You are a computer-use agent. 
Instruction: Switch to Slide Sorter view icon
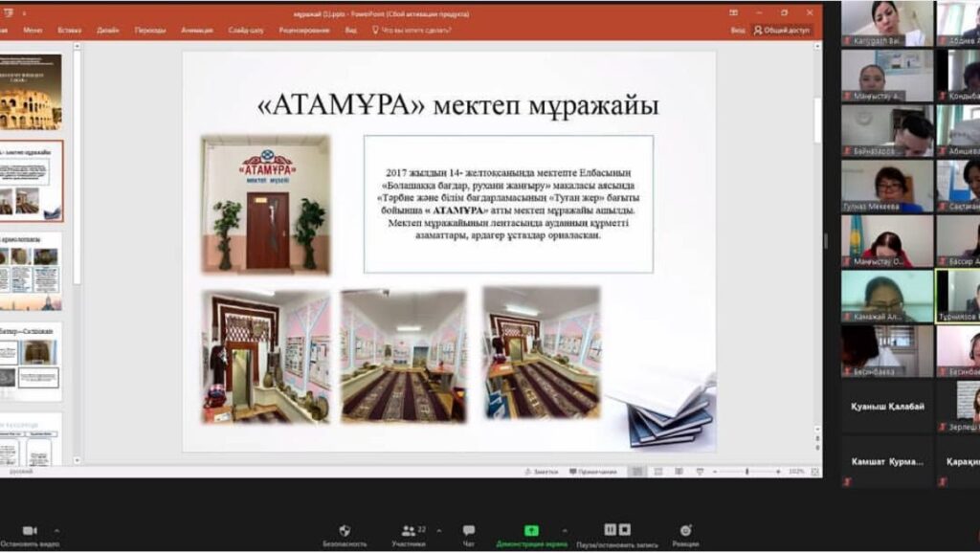pos(658,472)
